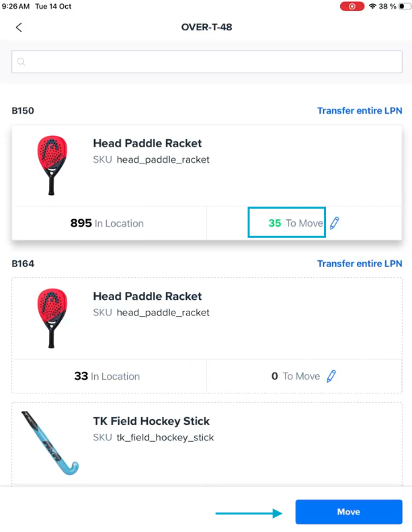Tap the OVER-T-48 page title
Image resolution: width=412 pixels, height=532 pixels.
click(207, 28)
